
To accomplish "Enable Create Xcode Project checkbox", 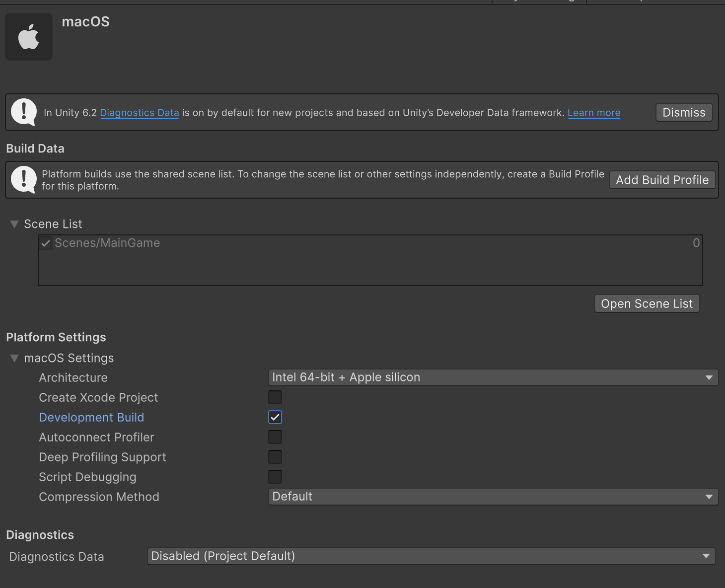I will pyautogui.click(x=275, y=397).
